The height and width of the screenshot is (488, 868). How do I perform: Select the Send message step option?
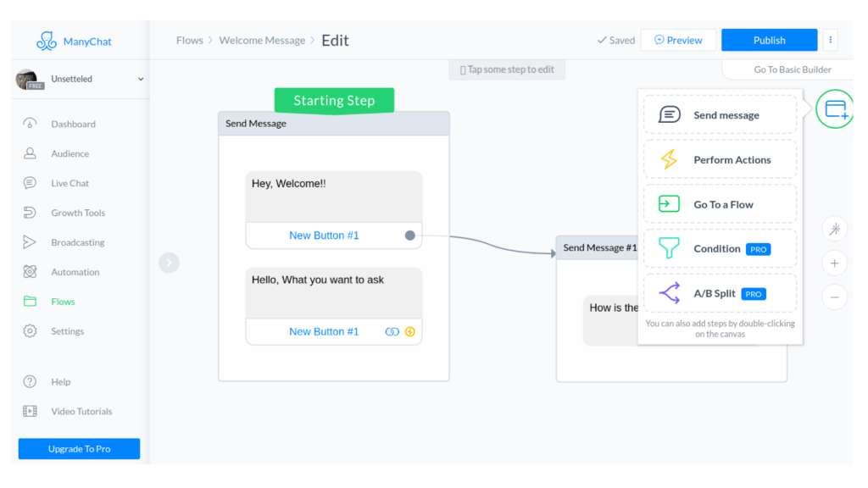(721, 114)
